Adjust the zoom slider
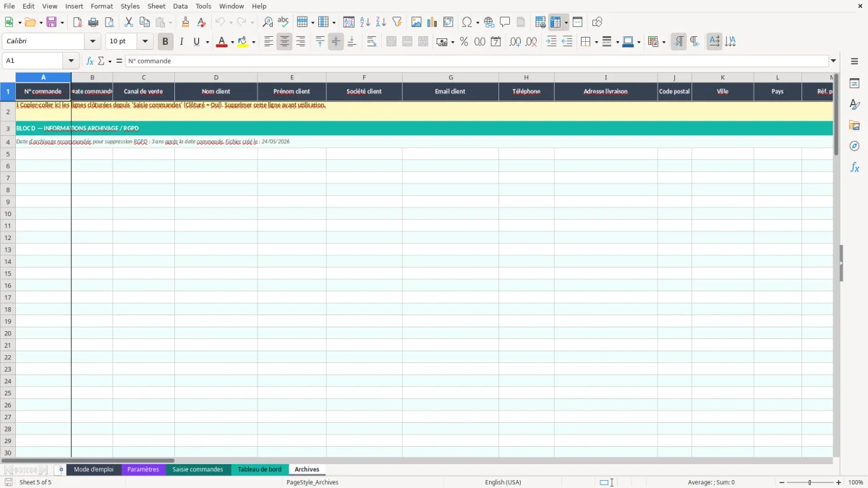 click(810, 482)
